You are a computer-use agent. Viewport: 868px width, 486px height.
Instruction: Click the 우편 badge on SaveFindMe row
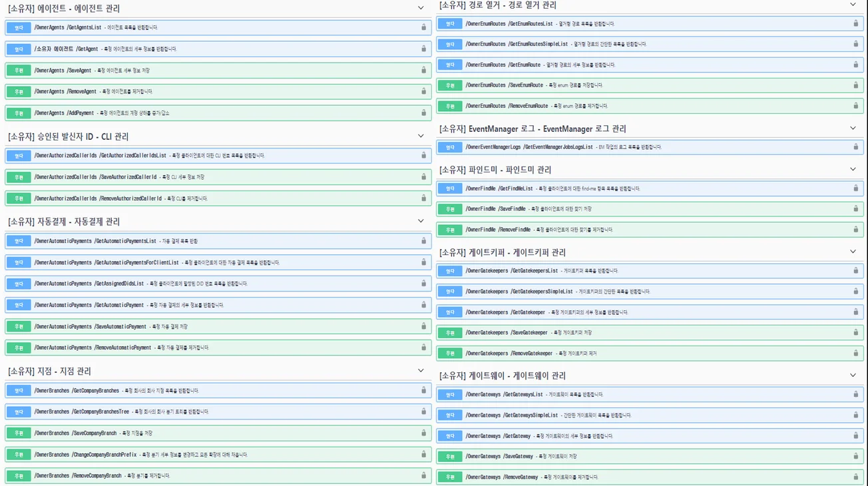[450, 209]
